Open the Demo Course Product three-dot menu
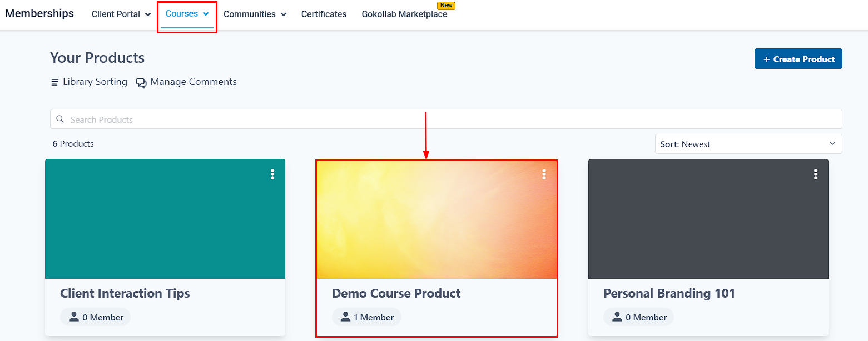 pos(544,174)
